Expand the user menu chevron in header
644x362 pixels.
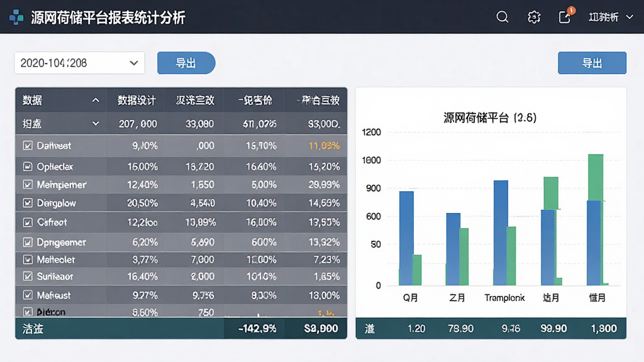[x=629, y=17]
